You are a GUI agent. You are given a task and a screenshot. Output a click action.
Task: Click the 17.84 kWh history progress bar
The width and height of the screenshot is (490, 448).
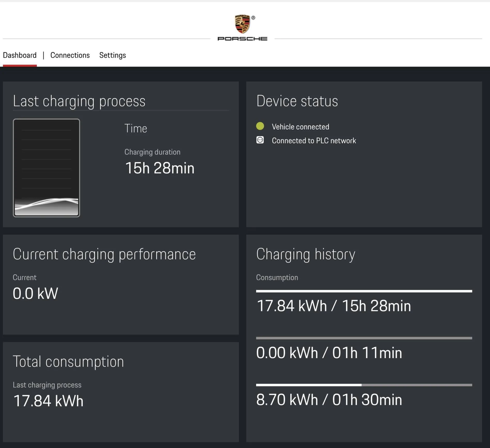[364, 291]
